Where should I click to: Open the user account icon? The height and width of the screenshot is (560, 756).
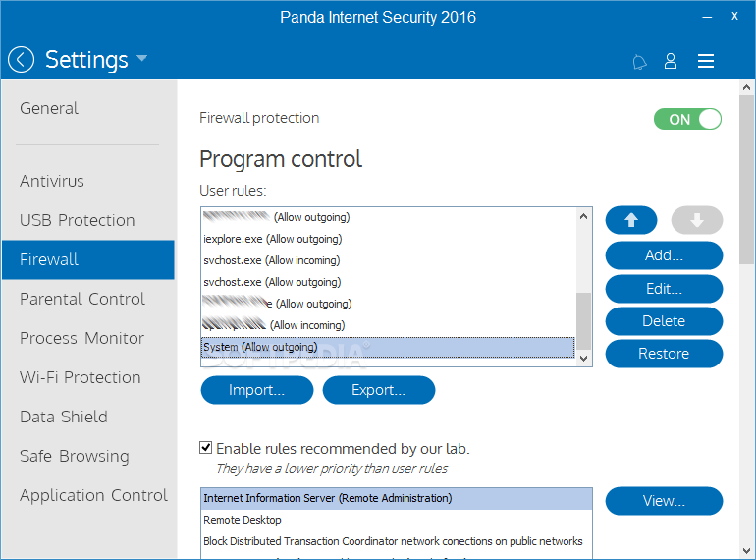(x=671, y=61)
